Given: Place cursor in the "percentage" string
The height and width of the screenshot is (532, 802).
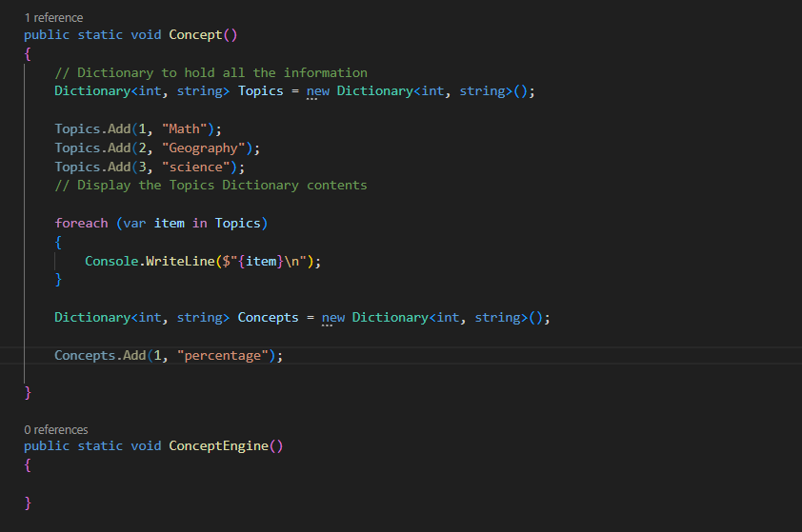Looking at the screenshot, I should point(225,355).
